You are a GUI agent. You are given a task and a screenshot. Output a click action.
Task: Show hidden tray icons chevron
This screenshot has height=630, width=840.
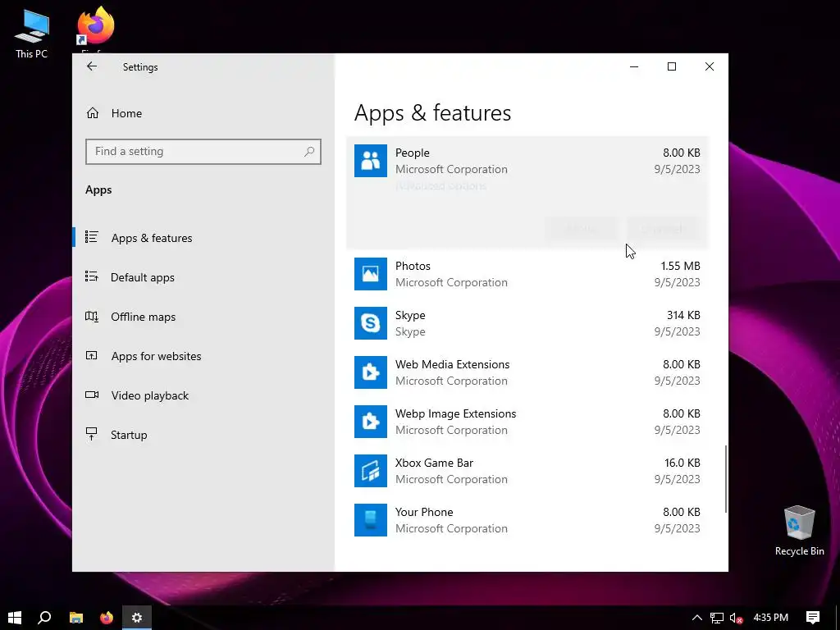(697, 618)
